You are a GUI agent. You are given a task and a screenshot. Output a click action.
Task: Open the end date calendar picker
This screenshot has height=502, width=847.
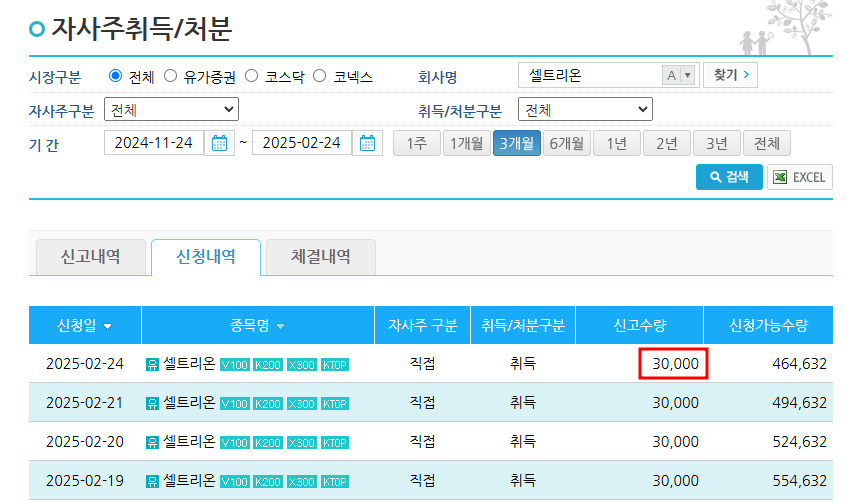[367, 143]
